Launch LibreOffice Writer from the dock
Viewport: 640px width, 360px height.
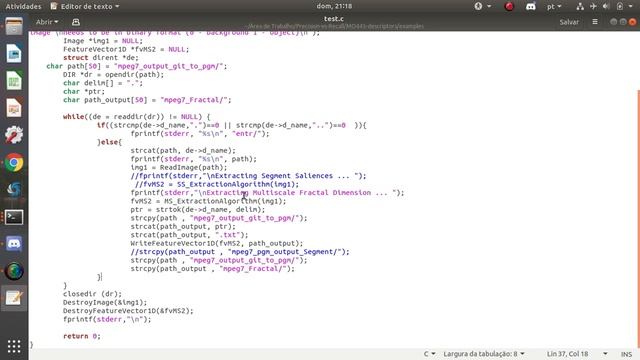[14, 54]
